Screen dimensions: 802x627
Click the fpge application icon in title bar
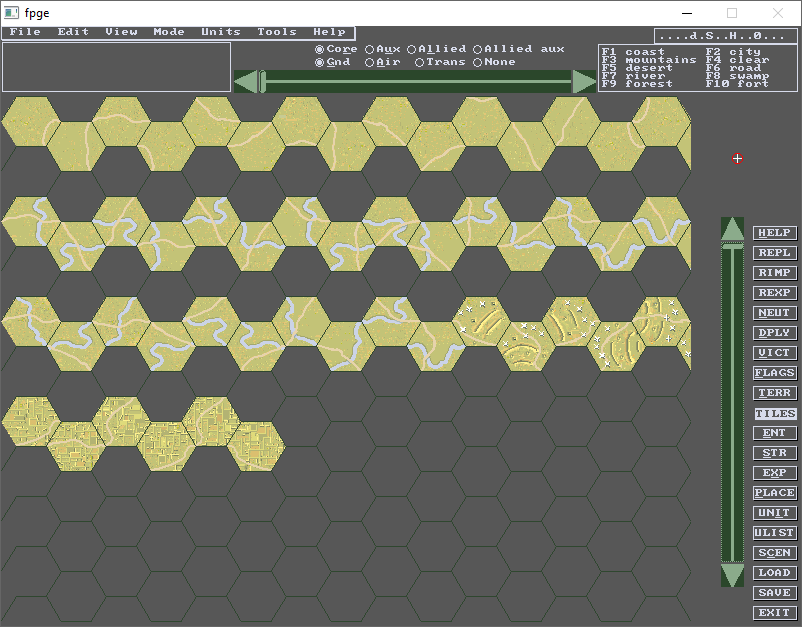click(x=11, y=13)
